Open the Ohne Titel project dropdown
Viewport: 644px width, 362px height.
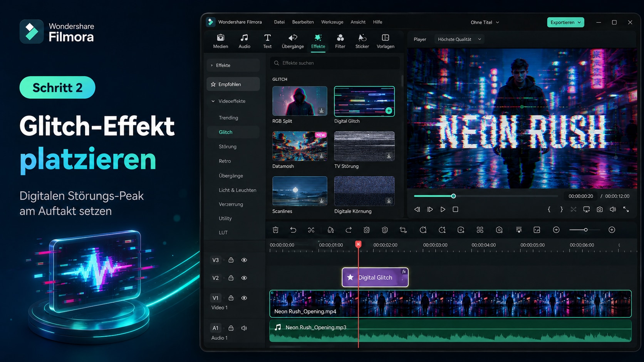[x=485, y=22]
